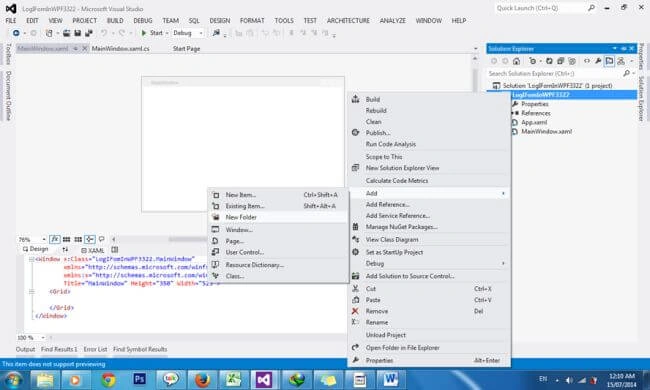
Task: Expand the Add submenu arrow
Action: 503,194
